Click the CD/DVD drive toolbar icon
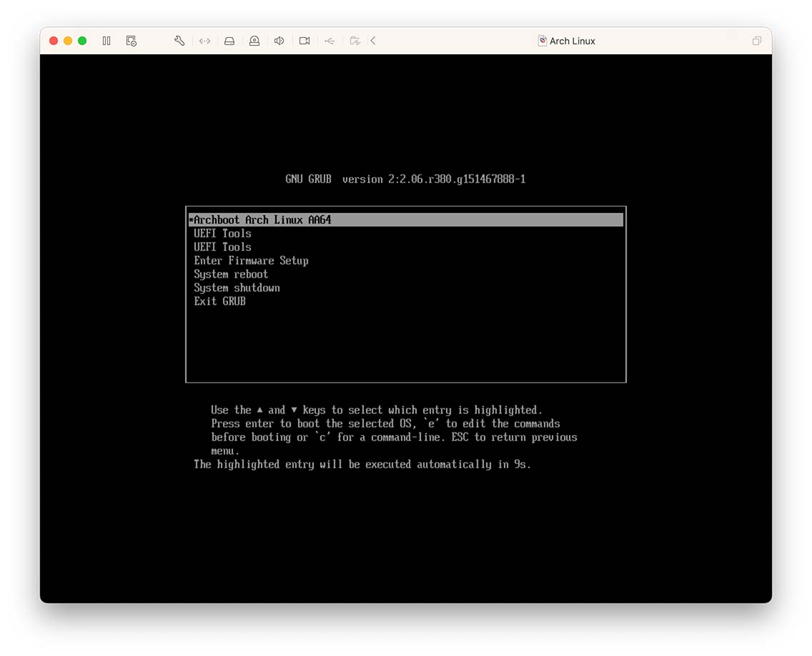812x656 pixels. pos(254,41)
